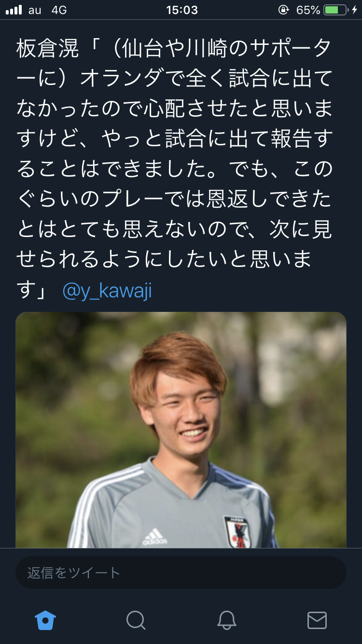Tap the Japan crest on the jersey
Viewport: 362px width, 644px height.
pos(237,531)
